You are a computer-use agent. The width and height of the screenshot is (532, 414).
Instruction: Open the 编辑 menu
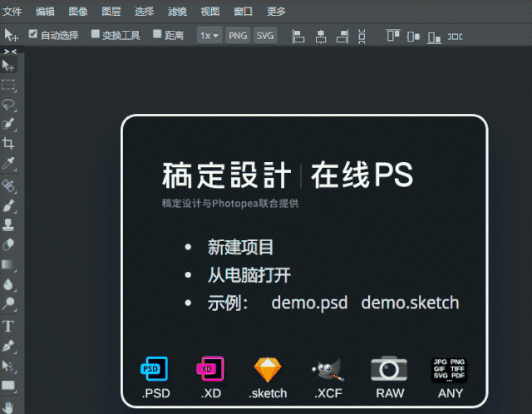click(45, 12)
